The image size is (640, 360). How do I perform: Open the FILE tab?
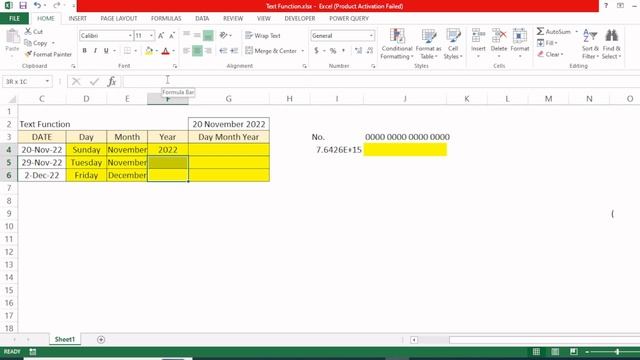click(14, 19)
